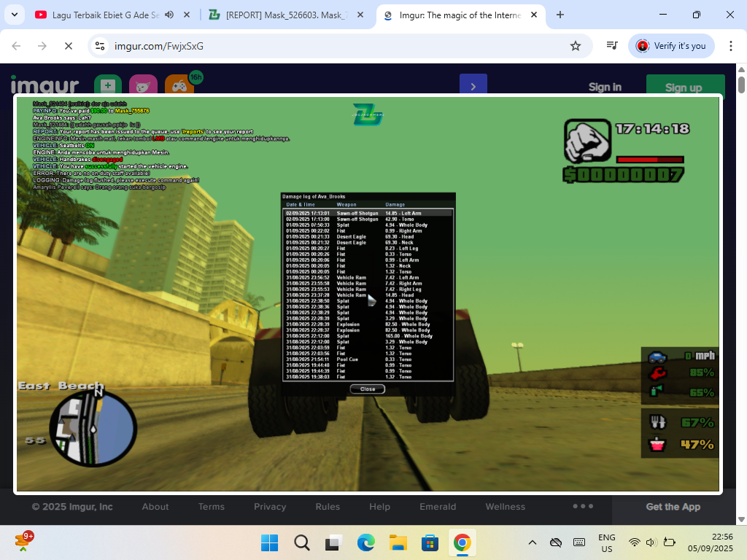Click the Chrome taskbar icon
The image size is (747, 560).
(462, 542)
